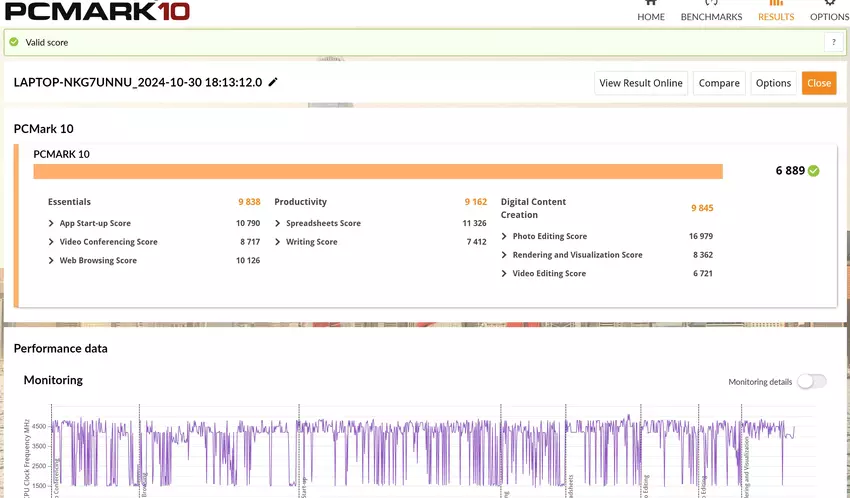850x498 pixels.
Task: Expand the Photo Editing Score details
Action: 505,237
